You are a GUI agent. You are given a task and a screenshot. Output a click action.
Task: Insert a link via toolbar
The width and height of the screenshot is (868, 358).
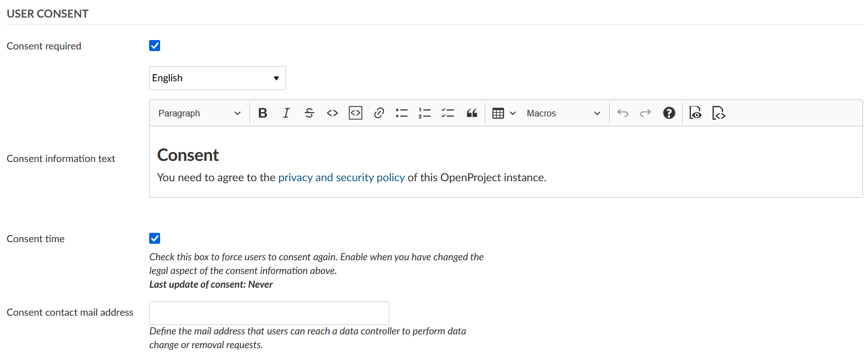point(379,113)
